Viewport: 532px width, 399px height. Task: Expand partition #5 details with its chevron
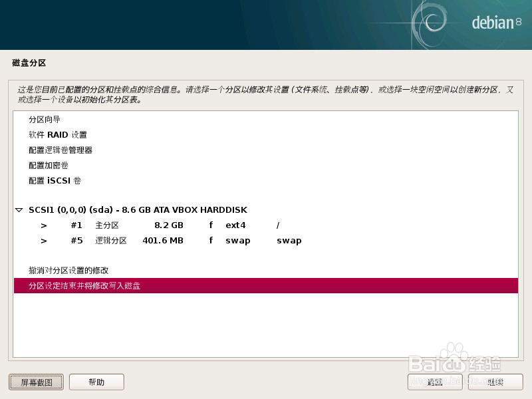coord(43,240)
